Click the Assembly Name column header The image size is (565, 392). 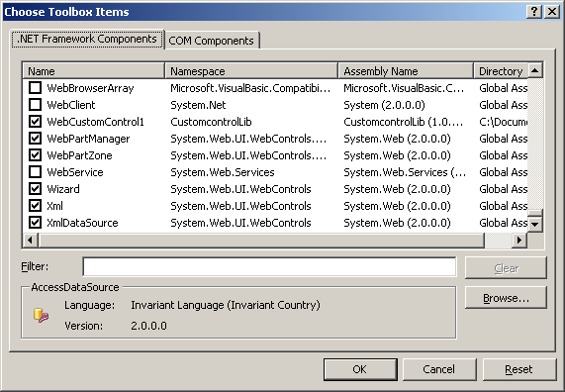click(x=406, y=70)
